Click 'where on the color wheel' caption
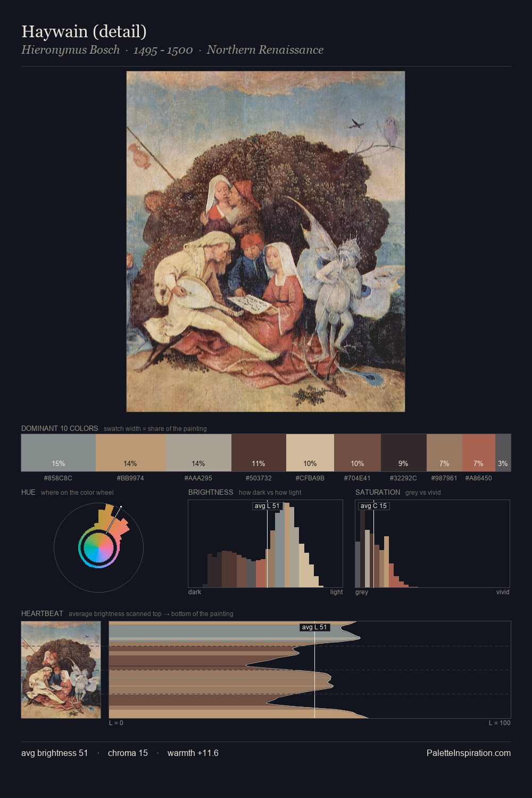This screenshot has height=798, width=532. point(77,493)
